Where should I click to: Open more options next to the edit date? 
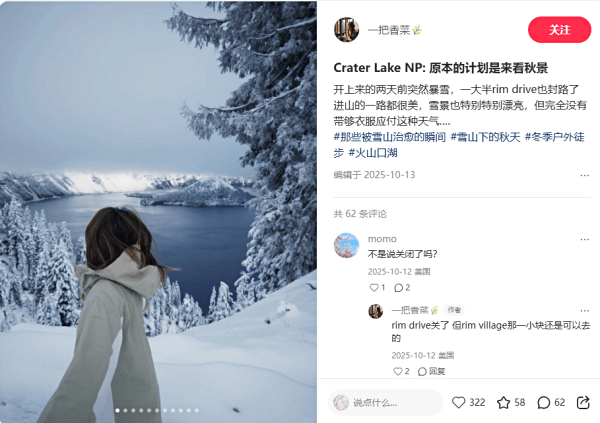point(584,175)
